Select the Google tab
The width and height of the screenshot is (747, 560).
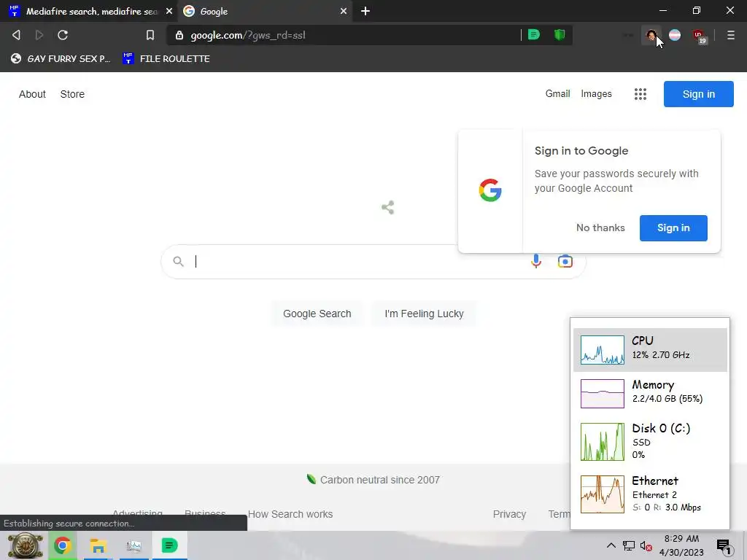266,11
